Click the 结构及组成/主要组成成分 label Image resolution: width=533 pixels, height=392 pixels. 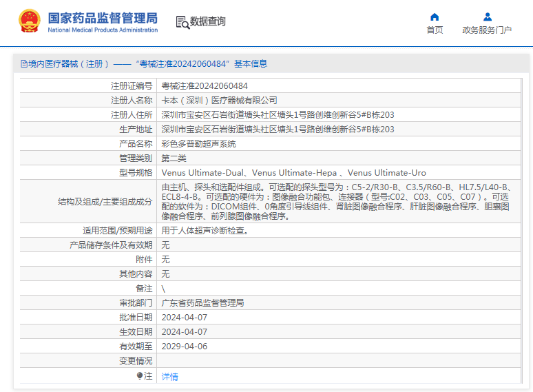(x=105, y=202)
